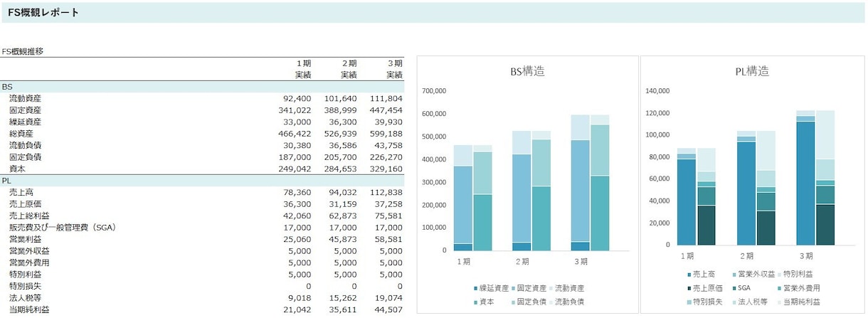Image resolution: width=868 pixels, height=318 pixels.
Task: Click 3期 axis label under BS chart
Action: click(x=581, y=261)
